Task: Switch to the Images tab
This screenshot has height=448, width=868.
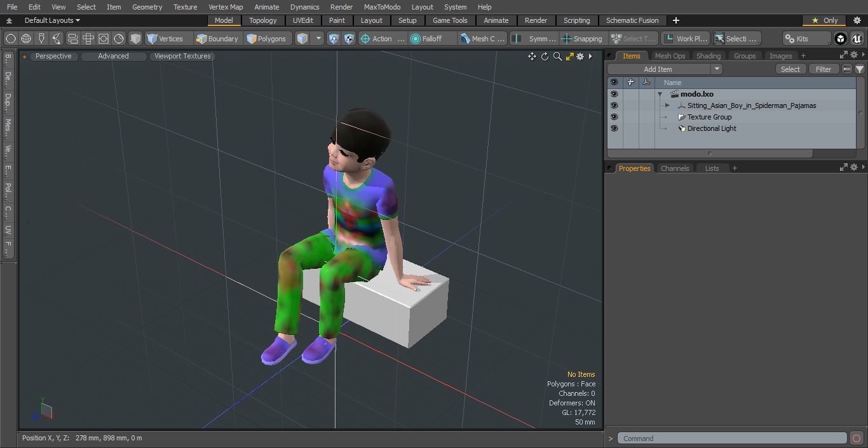Action: click(x=780, y=56)
